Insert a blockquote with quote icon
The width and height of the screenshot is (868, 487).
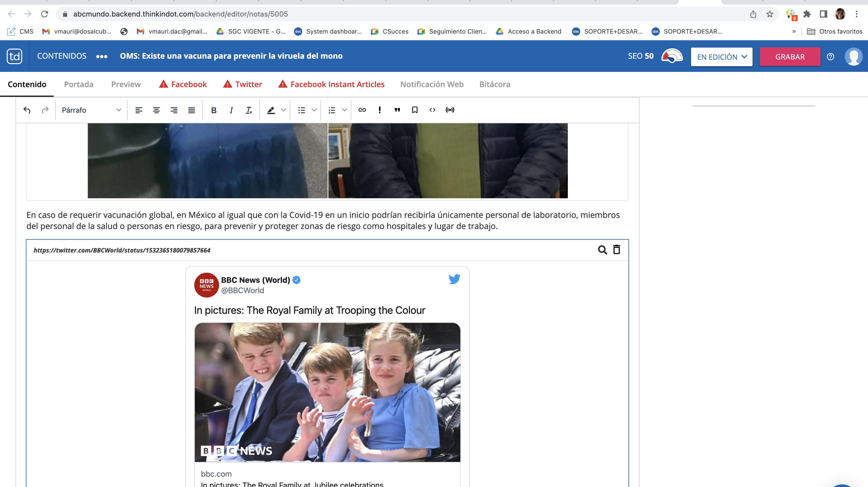397,110
